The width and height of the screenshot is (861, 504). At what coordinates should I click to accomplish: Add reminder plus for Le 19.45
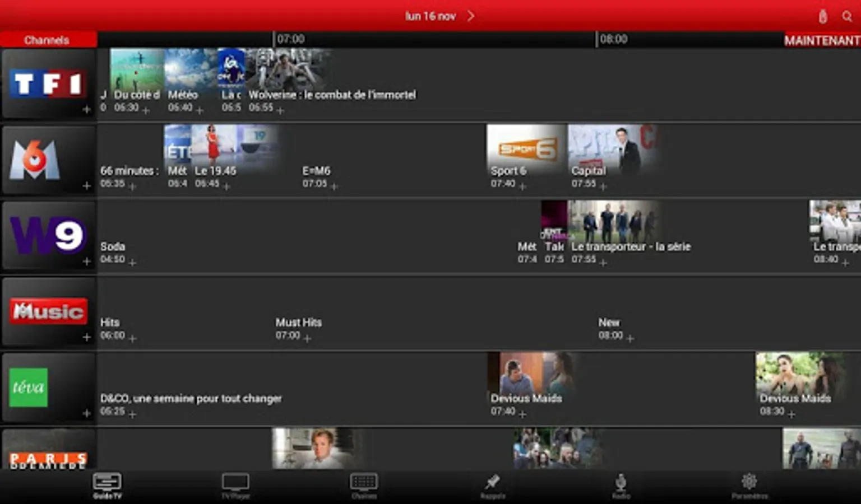(226, 186)
